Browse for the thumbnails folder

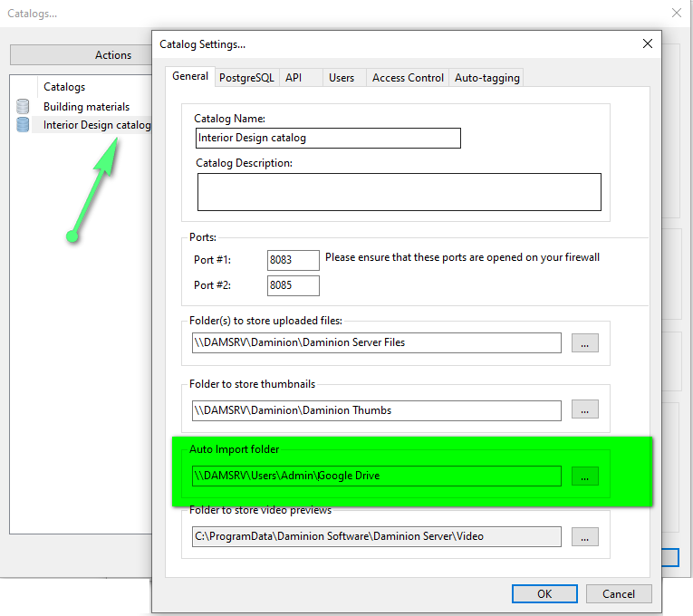click(584, 410)
